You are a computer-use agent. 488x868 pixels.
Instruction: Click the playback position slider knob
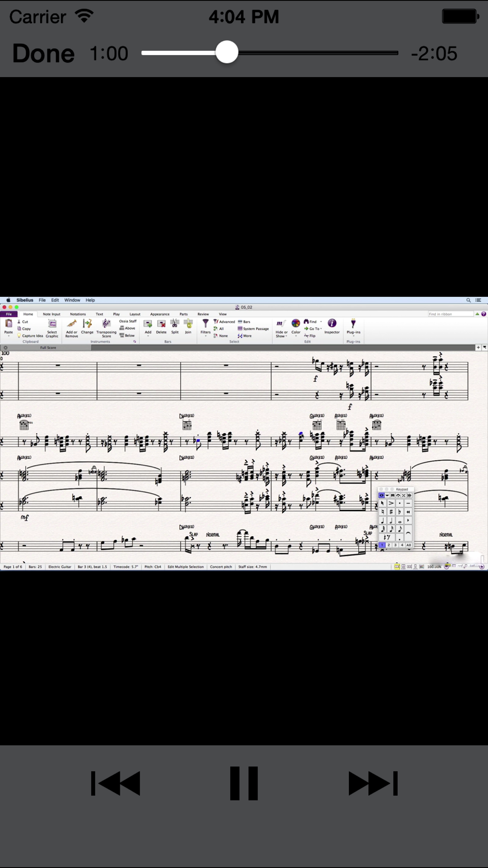coord(227,52)
